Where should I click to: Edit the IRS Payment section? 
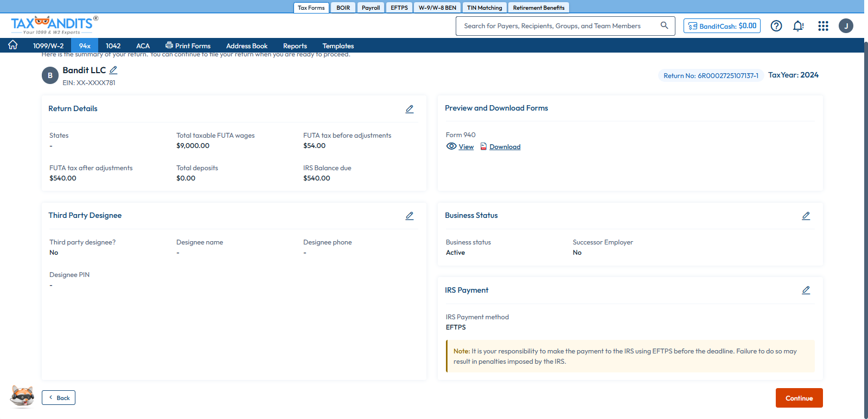[x=806, y=291]
